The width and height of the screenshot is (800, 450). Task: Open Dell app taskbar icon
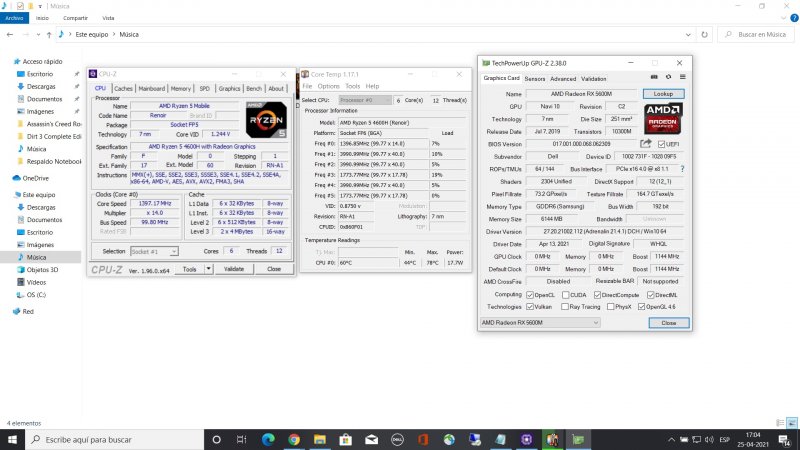(397, 439)
